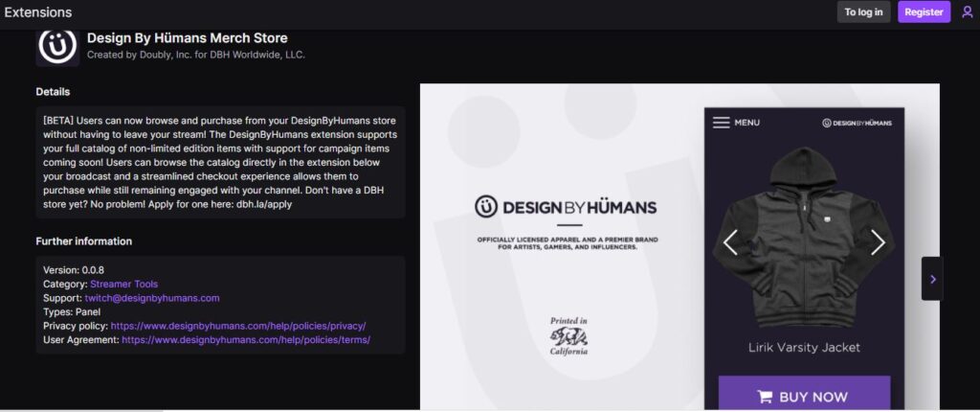980x412 pixels.
Task: Click the Lirik Varsity Jacket product image
Action: 804,238
